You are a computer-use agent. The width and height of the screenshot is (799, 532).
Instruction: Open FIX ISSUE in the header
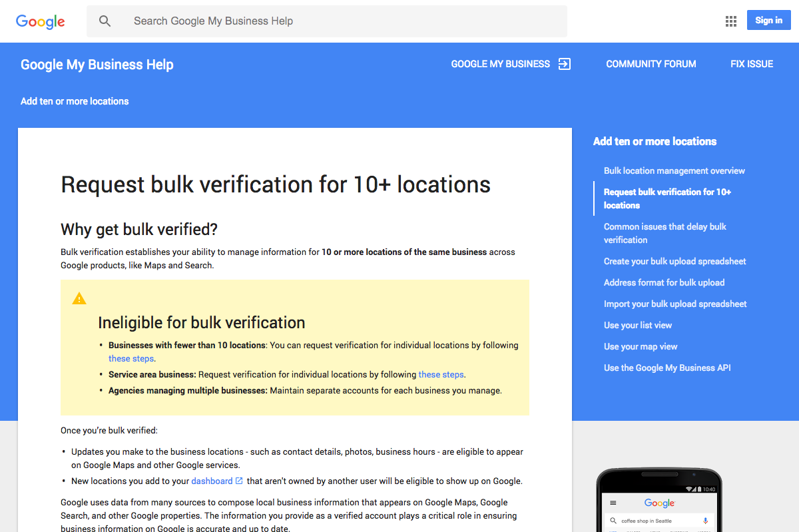(x=752, y=64)
